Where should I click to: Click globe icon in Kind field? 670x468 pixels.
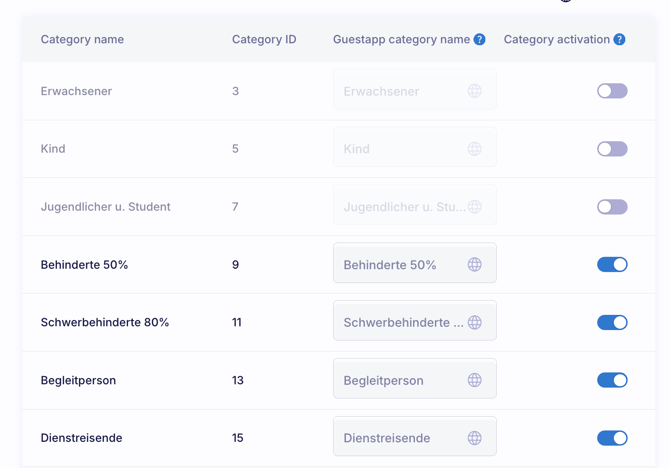pos(475,149)
